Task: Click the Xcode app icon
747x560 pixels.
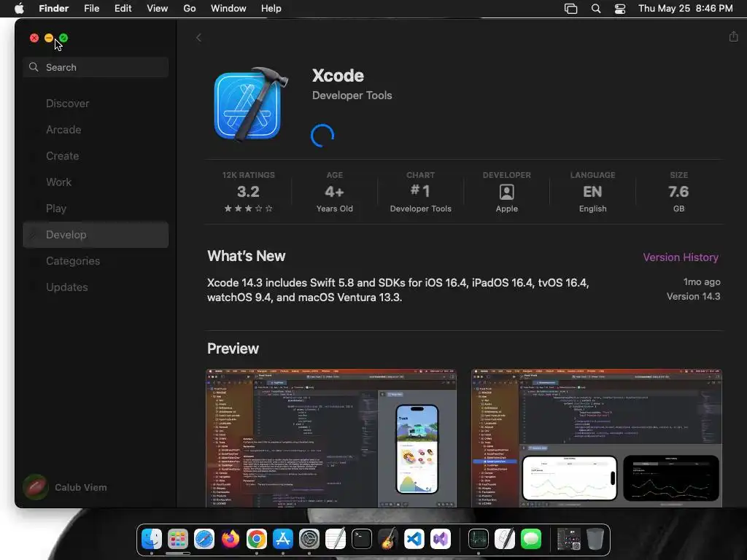Action: [x=249, y=104]
